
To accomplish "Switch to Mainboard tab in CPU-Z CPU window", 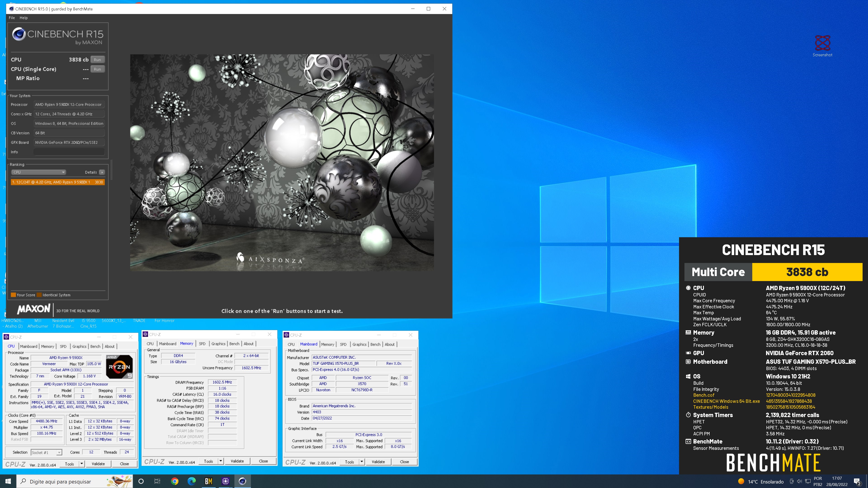I will click(x=29, y=346).
